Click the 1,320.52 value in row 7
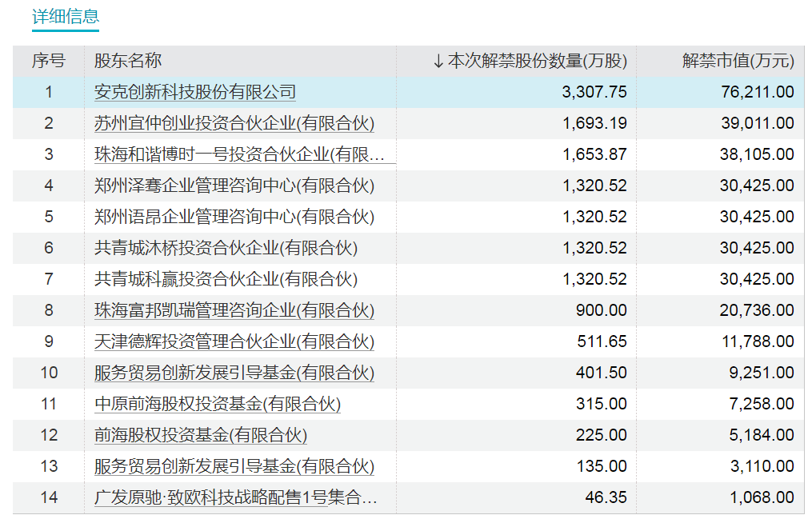The width and height of the screenshot is (812, 519). [594, 279]
